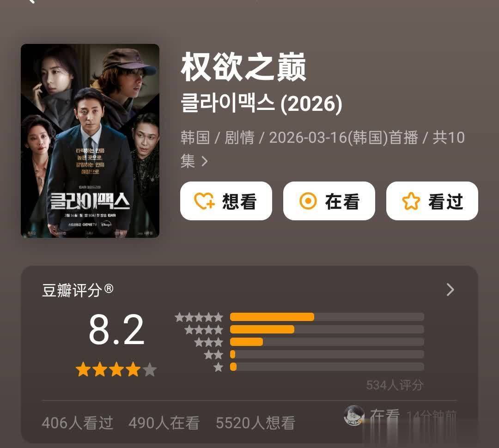Tap the orange star rating below 8.2
499x448 pixels.
[116, 369]
